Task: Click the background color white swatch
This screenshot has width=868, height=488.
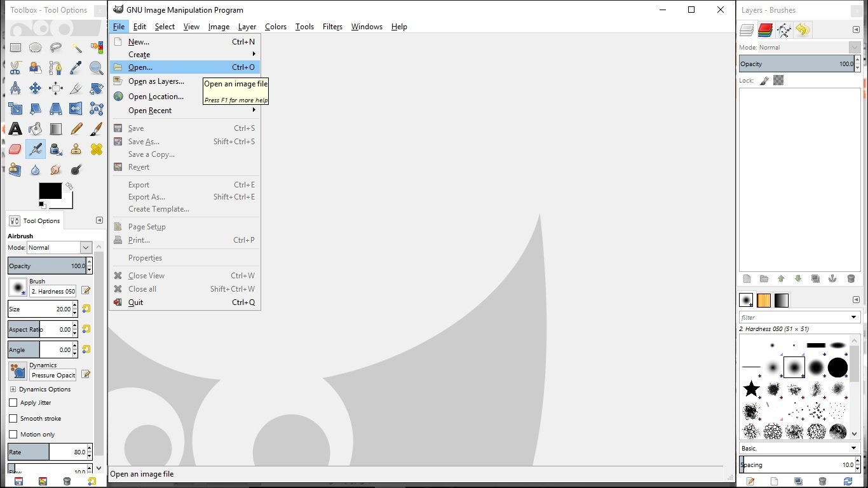Action: [67, 203]
